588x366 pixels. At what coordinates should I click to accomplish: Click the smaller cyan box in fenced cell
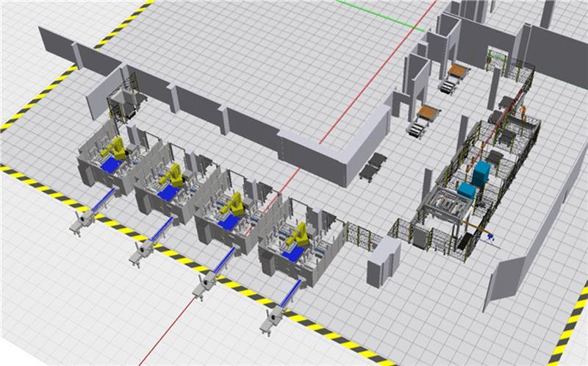point(466,191)
